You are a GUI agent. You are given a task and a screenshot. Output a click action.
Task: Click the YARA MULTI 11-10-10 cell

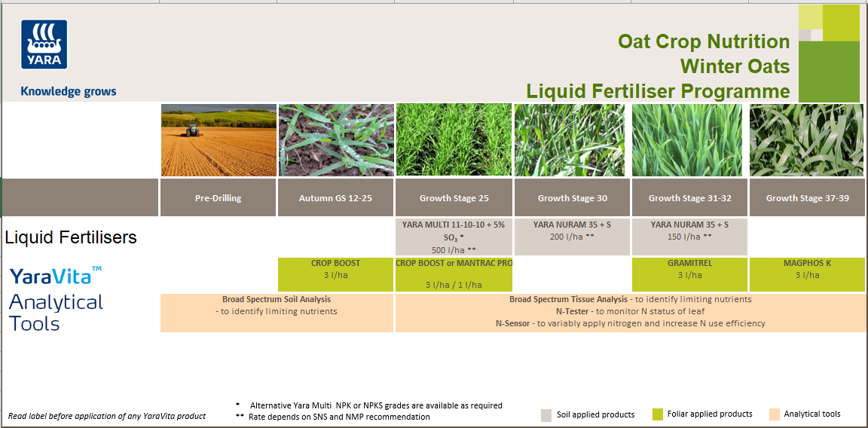pyautogui.click(x=454, y=237)
